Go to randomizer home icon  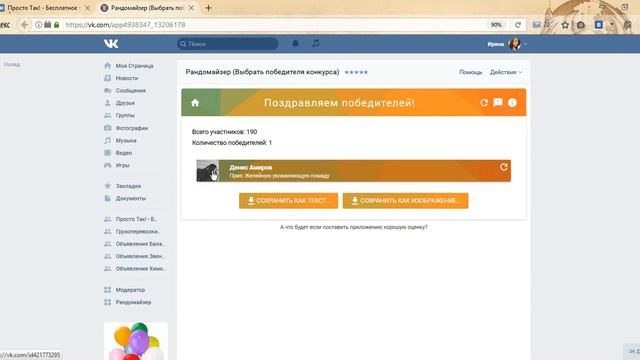click(195, 103)
